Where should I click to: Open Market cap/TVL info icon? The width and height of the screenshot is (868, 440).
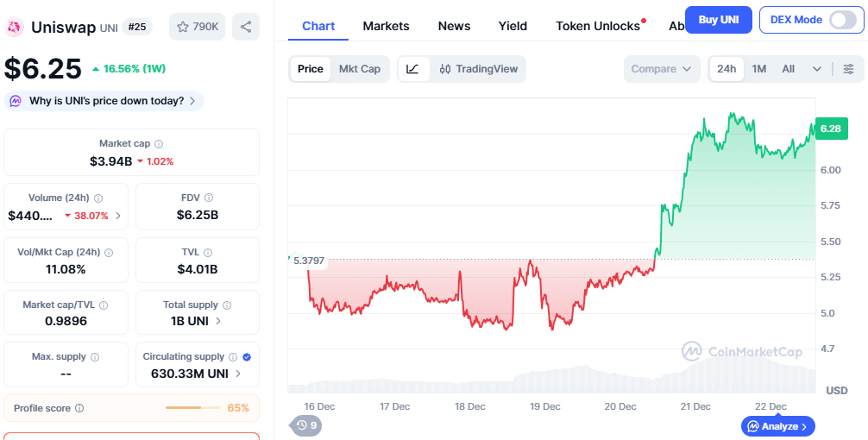pyautogui.click(x=104, y=305)
